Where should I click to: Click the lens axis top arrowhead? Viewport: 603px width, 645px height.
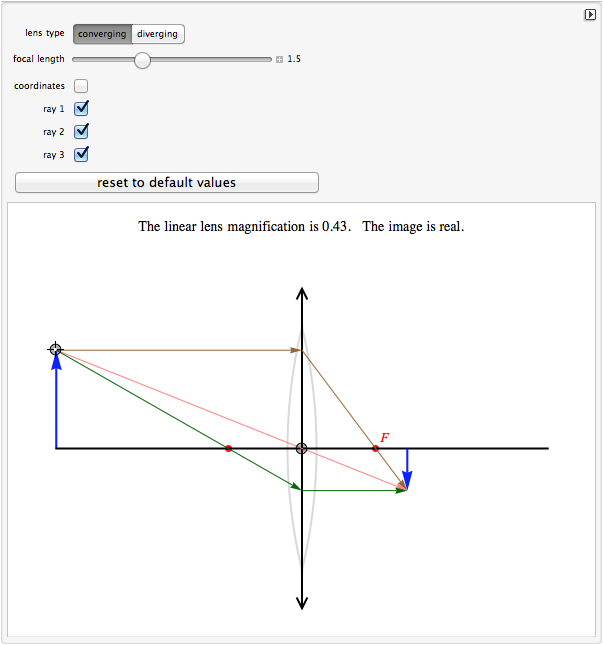302,294
